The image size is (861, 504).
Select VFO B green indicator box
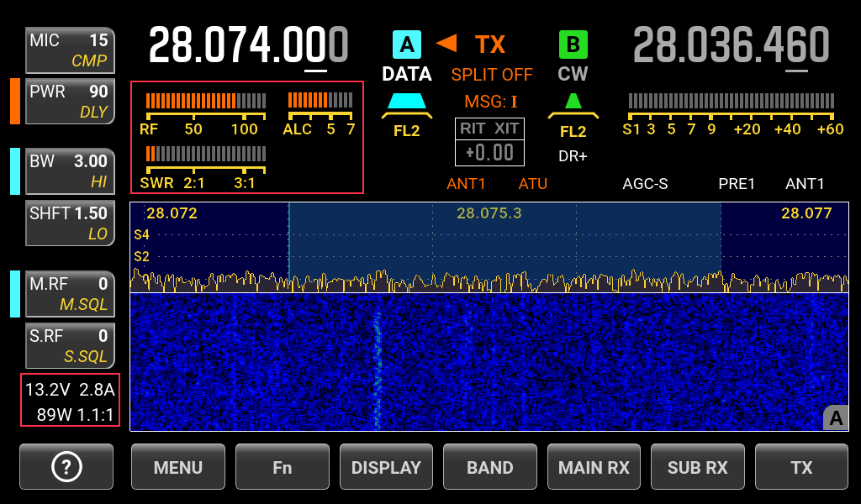pos(573,44)
